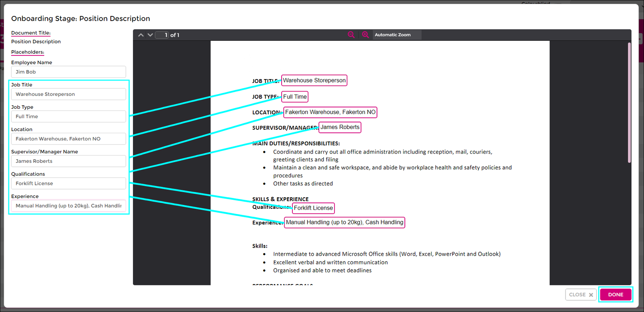Edit the Qualifications field showing Forklift License
This screenshot has width=644, height=312.
pyautogui.click(x=68, y=184)
